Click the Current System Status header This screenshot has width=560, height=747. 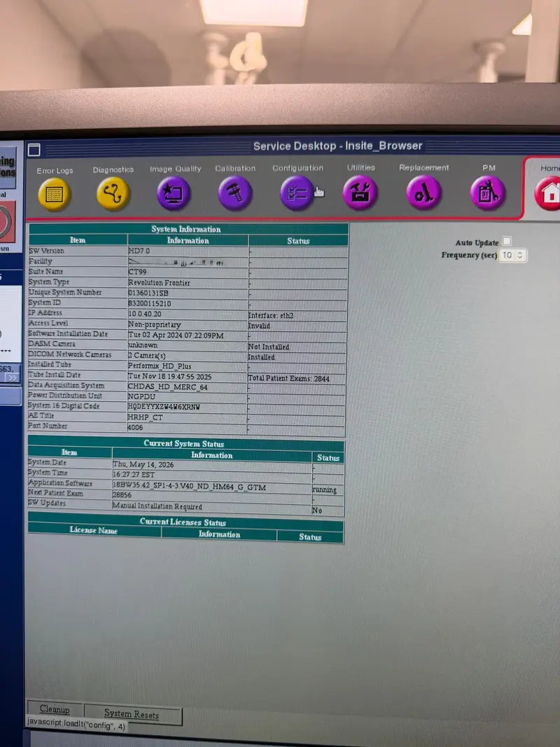pyautogui.click(x=184, y=444)
